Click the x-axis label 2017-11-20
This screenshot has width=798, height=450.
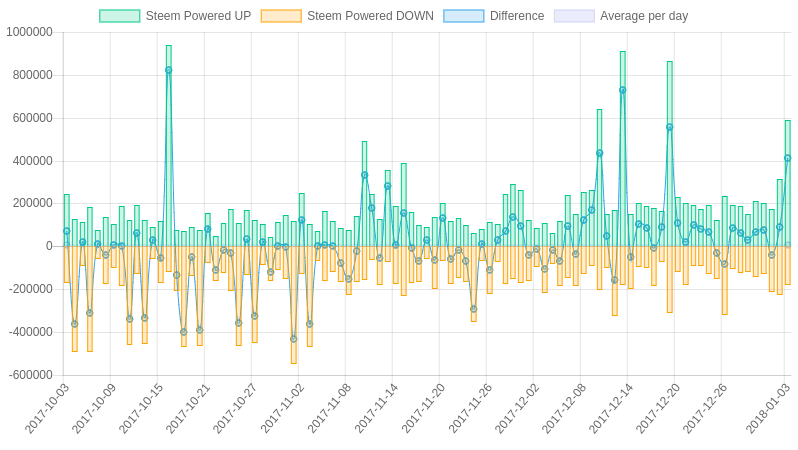423,408
